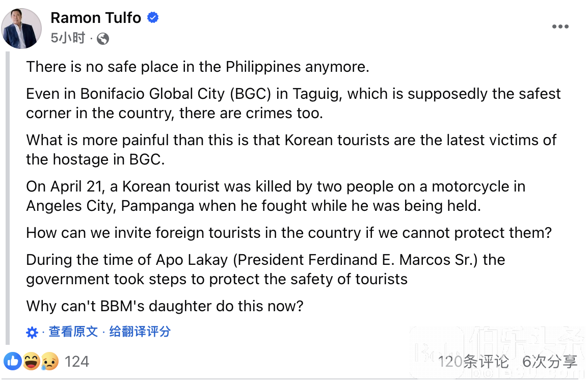Image resolution: width=588 pixels, height=382 pixels.
Task: Show original text via 查看原文
Action: (x=73, y=332)
